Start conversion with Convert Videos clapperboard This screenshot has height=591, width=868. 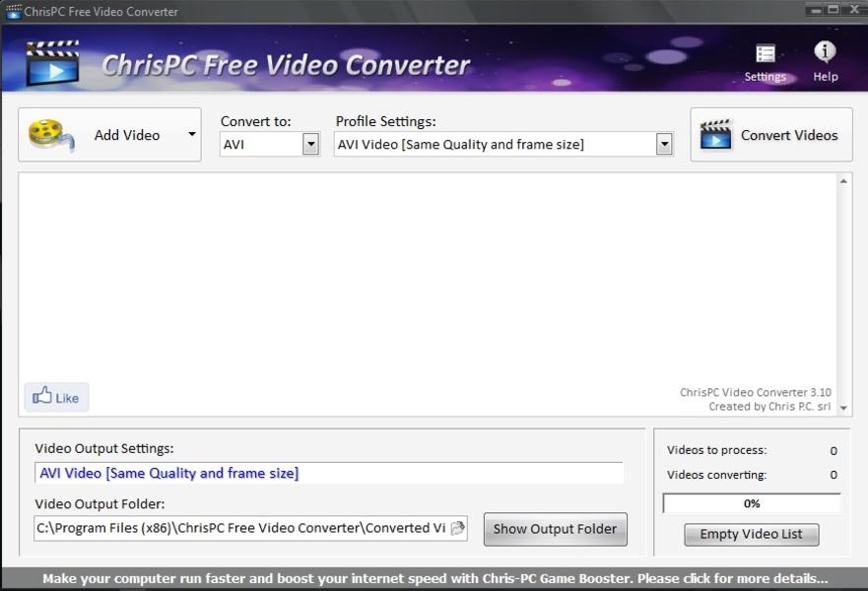[770, 135]
